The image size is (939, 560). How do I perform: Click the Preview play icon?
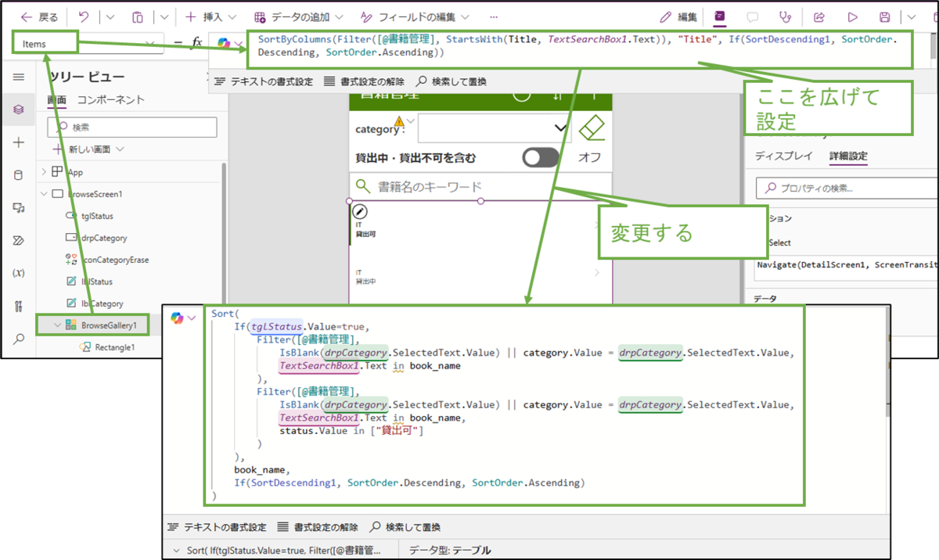tap(853, 16)
